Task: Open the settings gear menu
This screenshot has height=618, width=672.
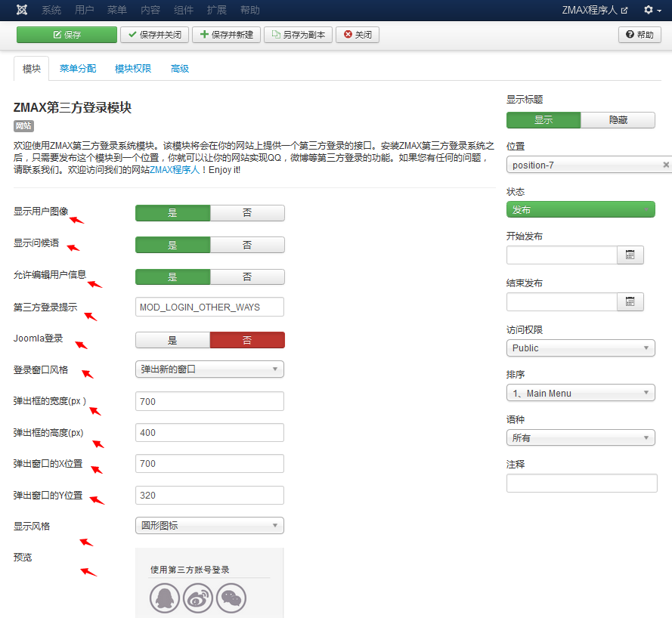Action: point(652,10)
